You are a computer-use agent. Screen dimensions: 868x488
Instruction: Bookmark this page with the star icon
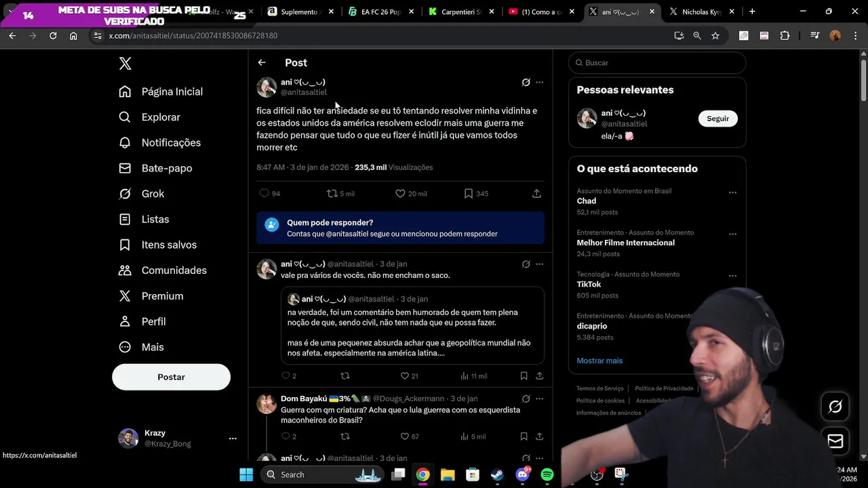click(715, 36)
